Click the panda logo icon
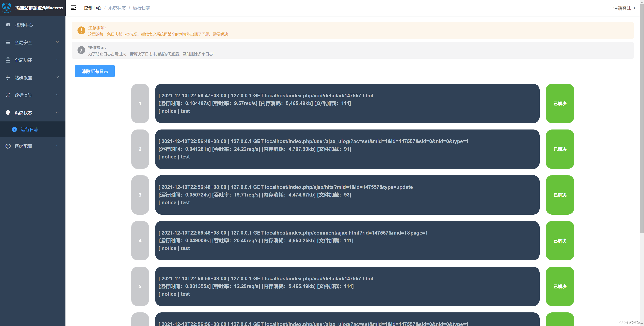This screenshot has height=326, width=644. [7, 8]
